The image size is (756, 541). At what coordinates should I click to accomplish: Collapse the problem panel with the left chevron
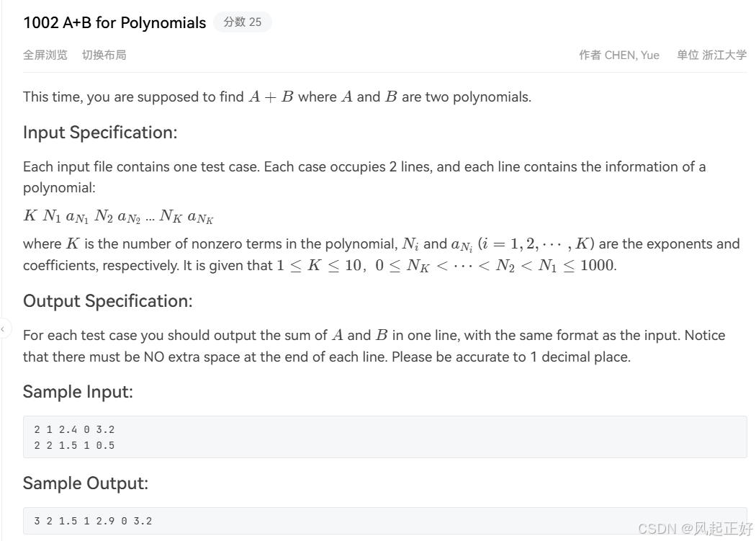4,328
